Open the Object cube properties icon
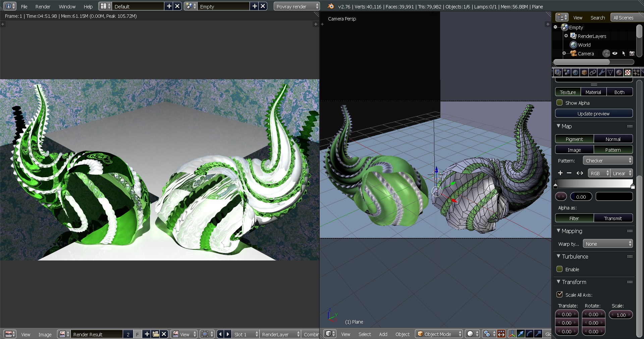 (x=584, y=72)
